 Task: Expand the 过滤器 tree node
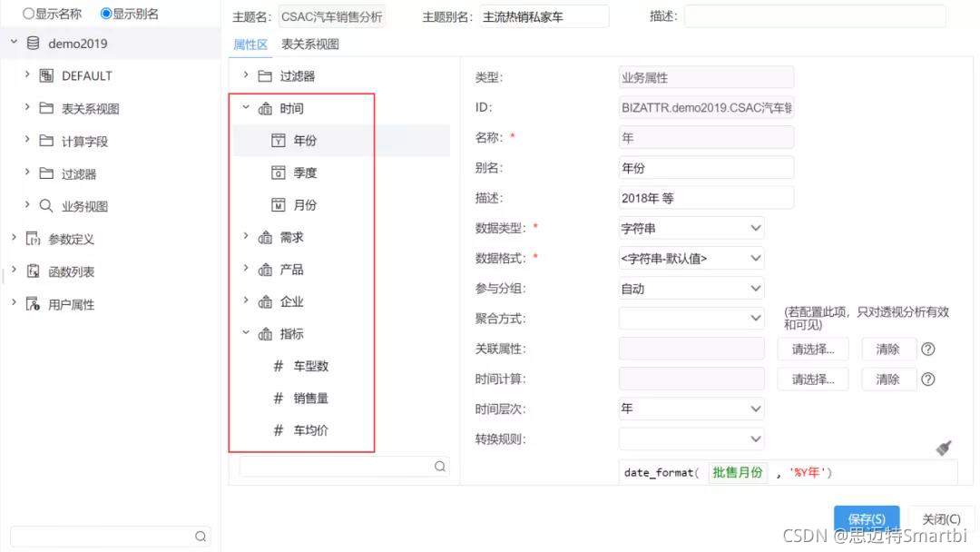click(x=245, y=74)
